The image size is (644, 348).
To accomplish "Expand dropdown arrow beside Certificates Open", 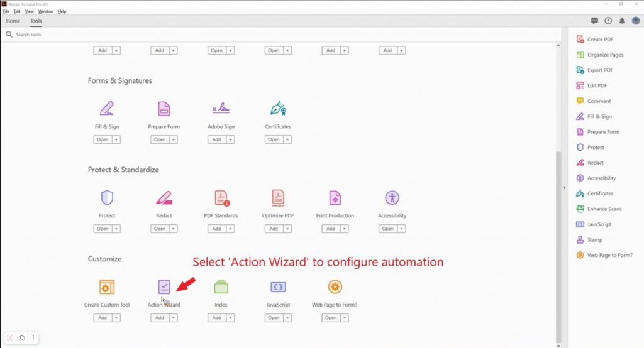I will (287, 139).
